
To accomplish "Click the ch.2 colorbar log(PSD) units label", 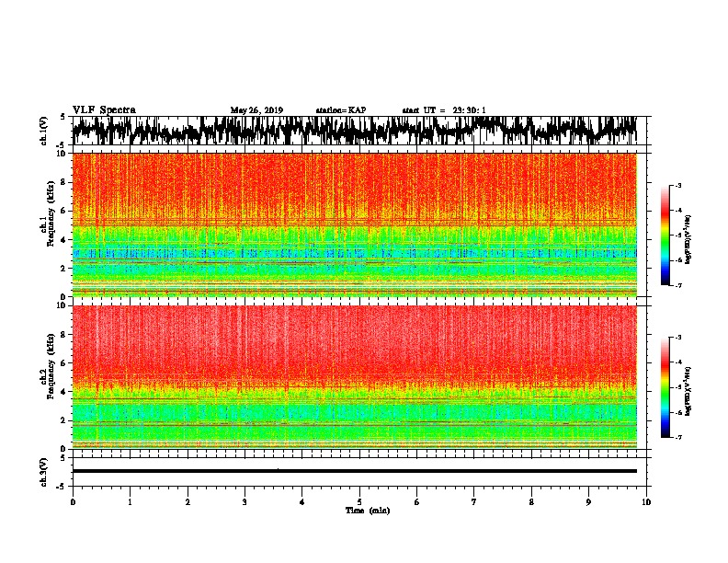I will (688, 391).
